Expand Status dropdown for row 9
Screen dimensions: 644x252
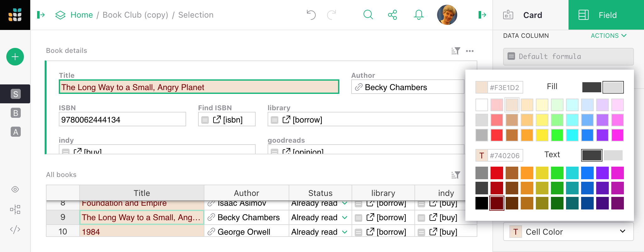click(345, 217)
